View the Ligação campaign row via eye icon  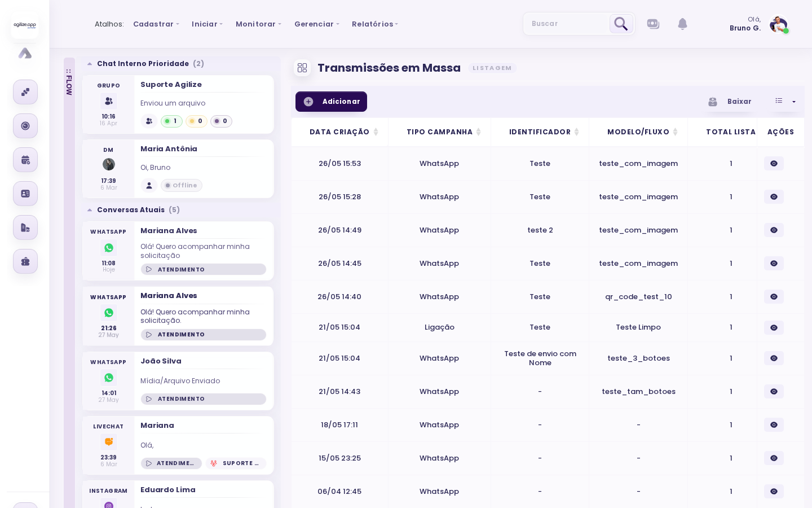point(774,327)
